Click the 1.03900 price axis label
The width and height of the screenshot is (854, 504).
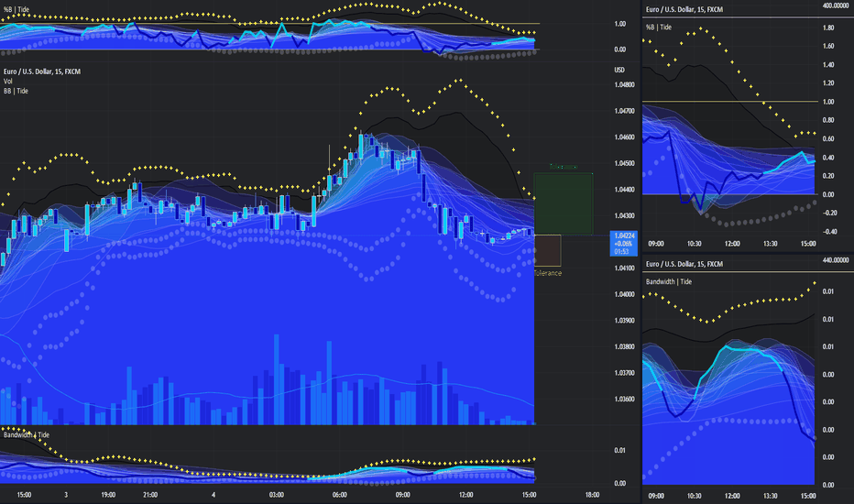click(624, 321)
